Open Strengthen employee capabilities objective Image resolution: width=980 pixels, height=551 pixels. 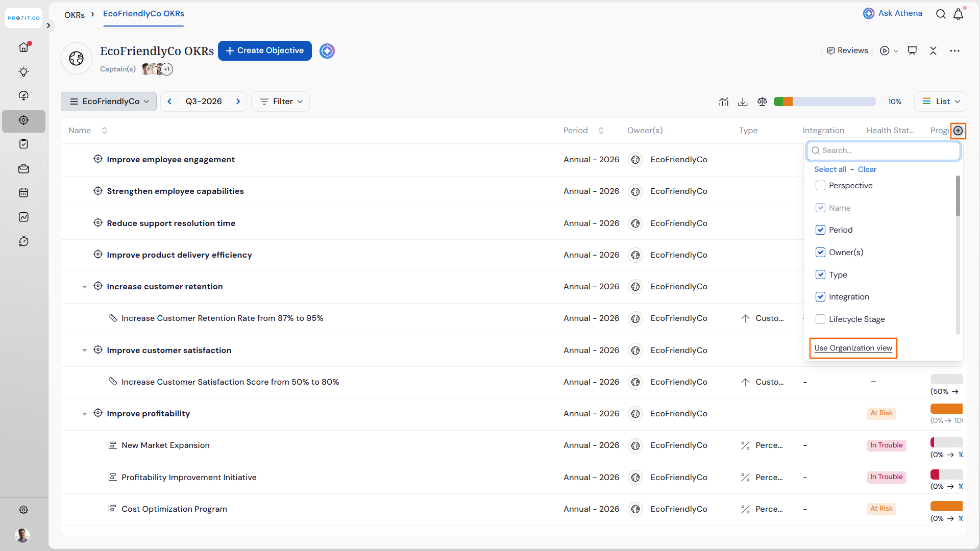point(175,191)
